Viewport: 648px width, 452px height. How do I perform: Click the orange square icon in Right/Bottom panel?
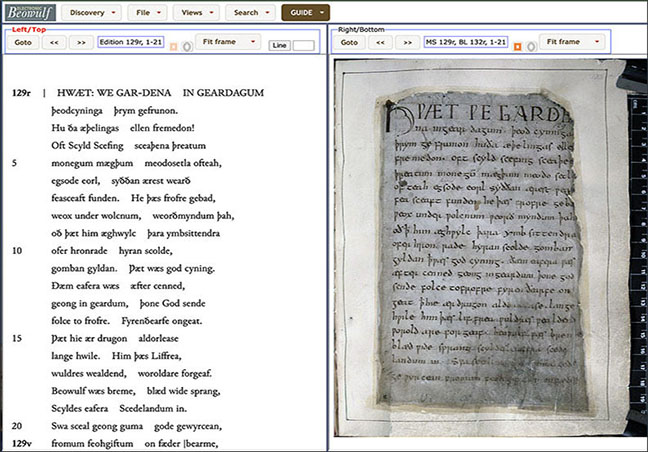click(517, 47)
